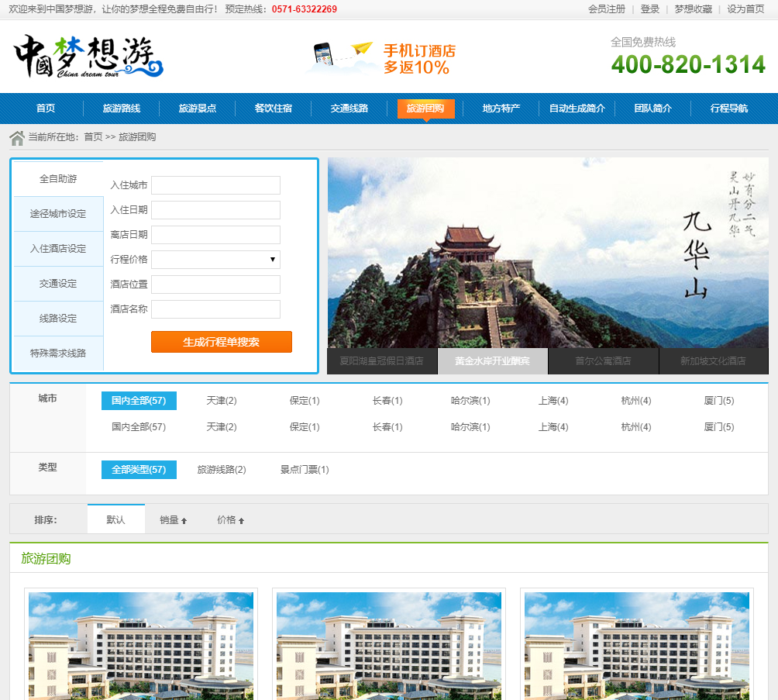
Task: Click the 生成行程单搜索 search button
Action: (221, 342)
